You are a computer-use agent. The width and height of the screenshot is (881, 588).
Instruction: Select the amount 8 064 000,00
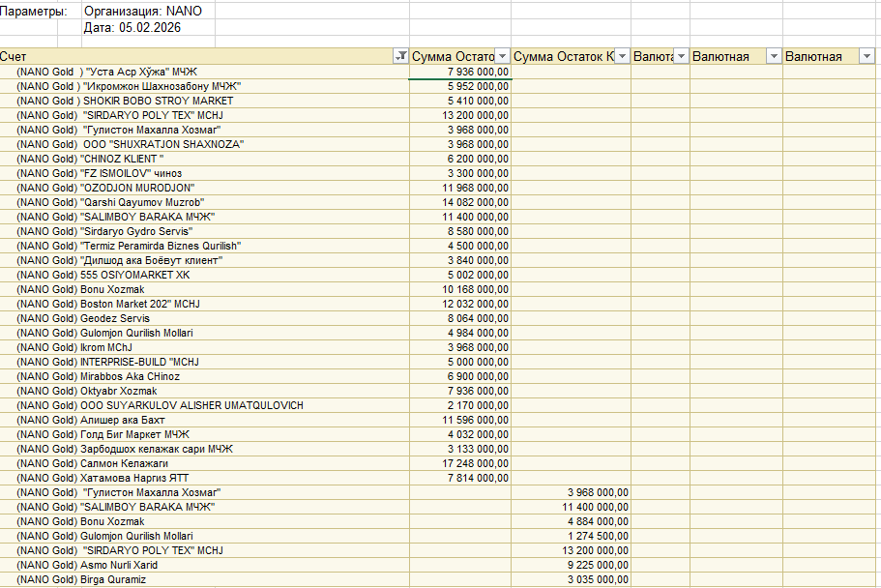tap(460, 319)
